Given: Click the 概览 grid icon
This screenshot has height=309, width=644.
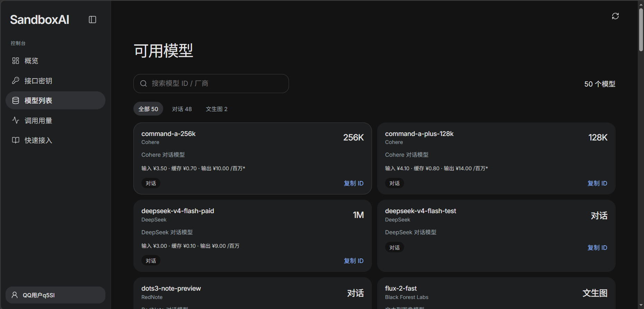Looking at the screenshot, I should 16,61.
